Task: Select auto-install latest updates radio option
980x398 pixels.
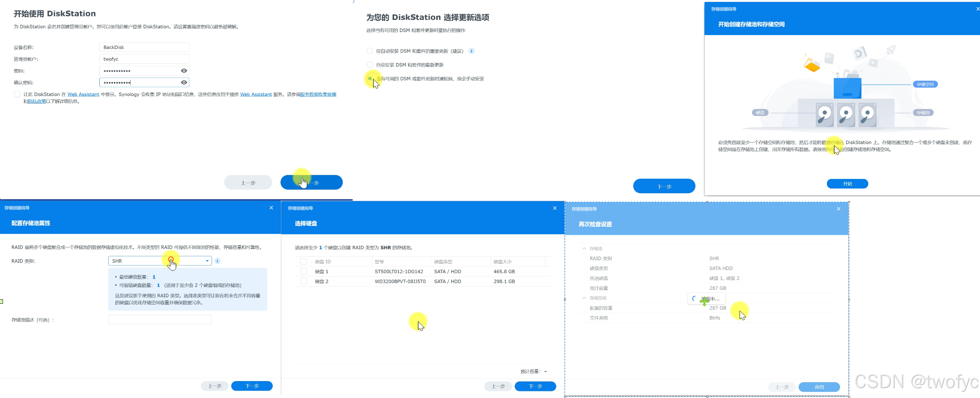Action: (370, 65)
